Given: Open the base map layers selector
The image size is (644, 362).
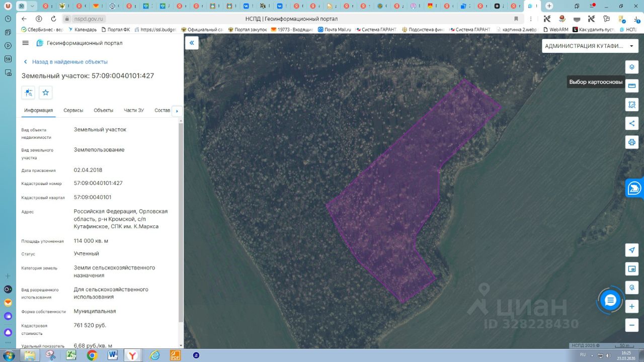Looking at the screenshot, I should pyautogui.click(x=632, y=67).
